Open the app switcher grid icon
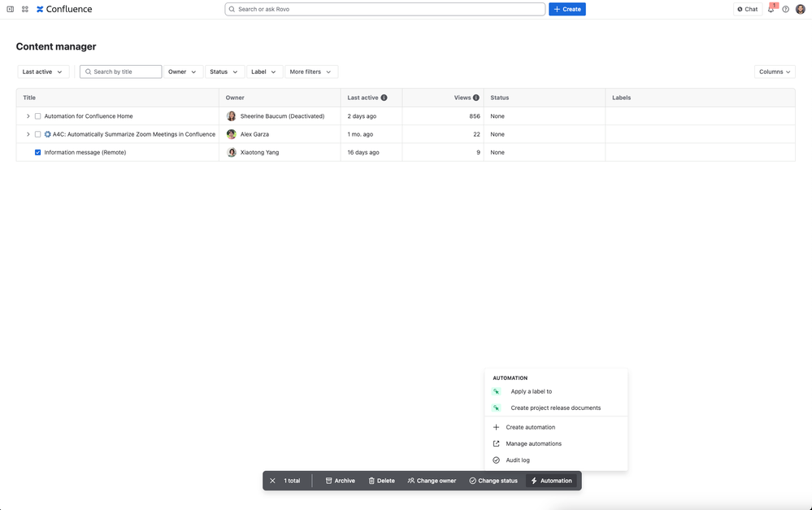812x510 pixels. pyautogui.click(x=25, y=9)
